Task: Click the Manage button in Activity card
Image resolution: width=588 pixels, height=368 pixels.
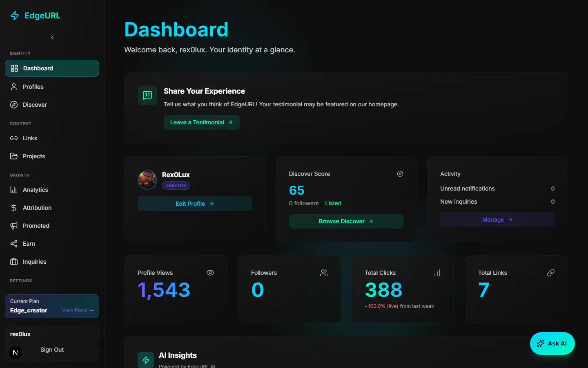Action: pyautogui.click(x=497, y=220)
